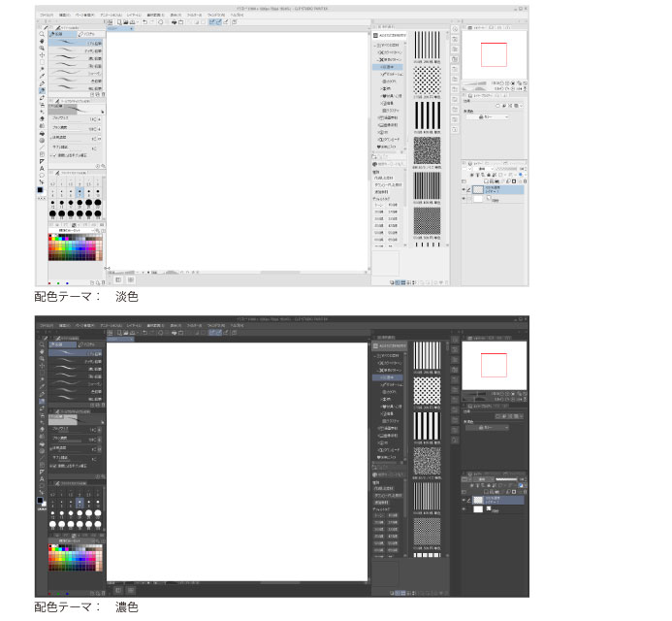Viewport: 672px width, 621px height.
Task: Select the Fill bucket tool in light-theme toolbox
Action: (x=42, y=133)
